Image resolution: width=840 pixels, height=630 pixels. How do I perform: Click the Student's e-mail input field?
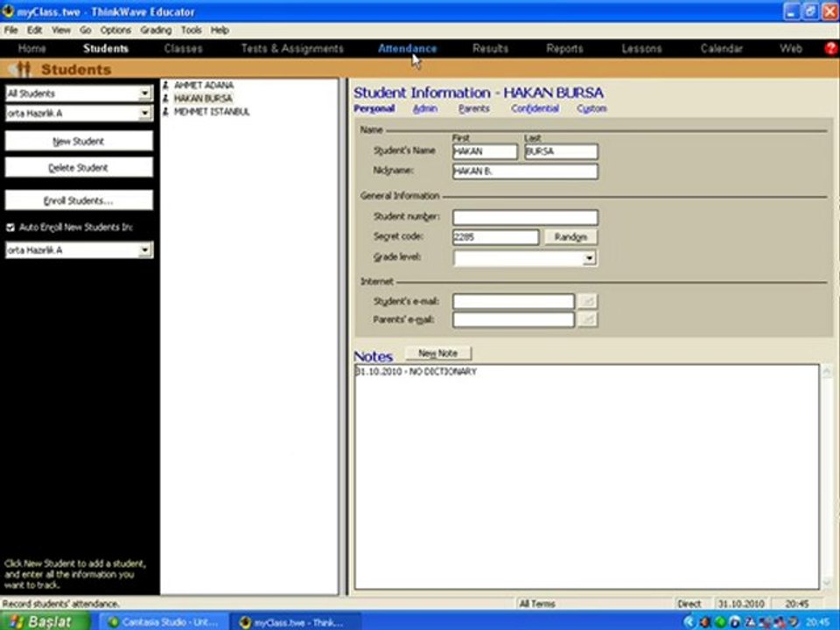point(514,302)
